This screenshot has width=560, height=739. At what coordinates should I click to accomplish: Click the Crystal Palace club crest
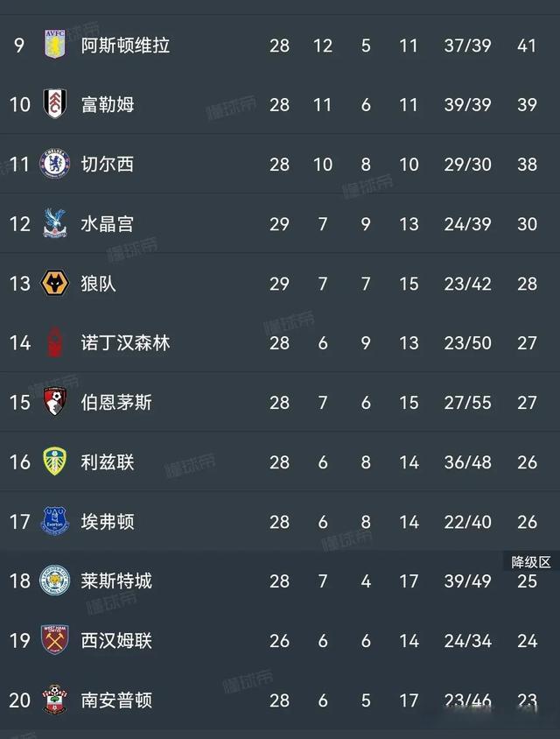point(55,223)
